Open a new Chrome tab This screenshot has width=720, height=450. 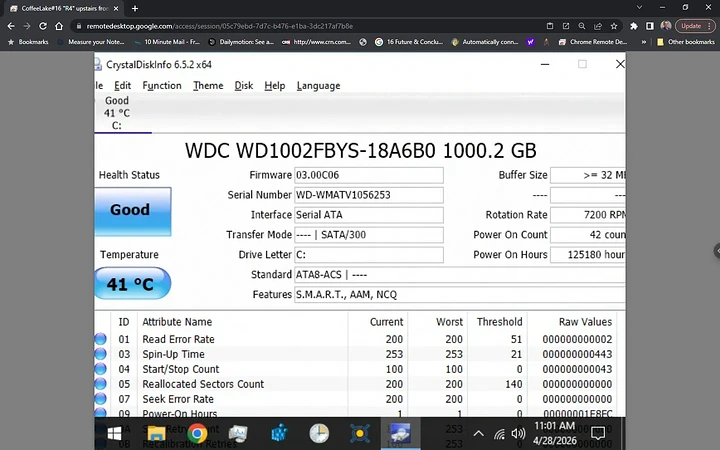click(x=135, y=8)
